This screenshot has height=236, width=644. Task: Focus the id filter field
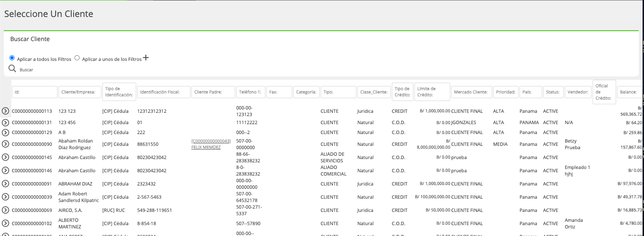coord(34,92)
